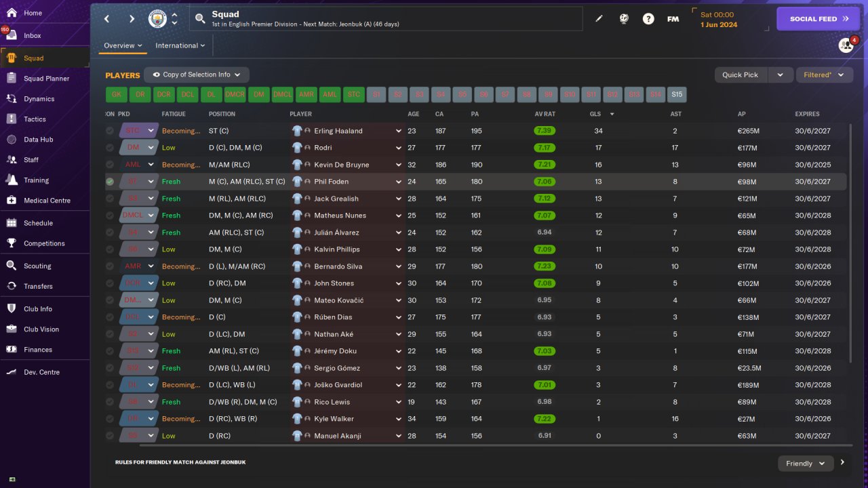
Task: Toggle selection circle for Rodri
Action: (110, 148)
